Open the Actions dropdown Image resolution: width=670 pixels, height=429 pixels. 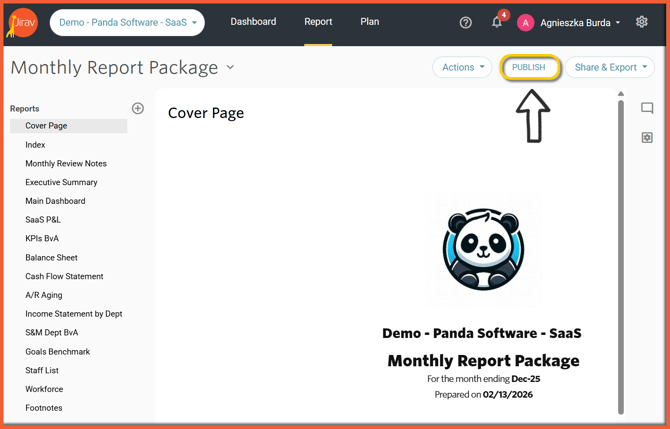coord(462,67)
